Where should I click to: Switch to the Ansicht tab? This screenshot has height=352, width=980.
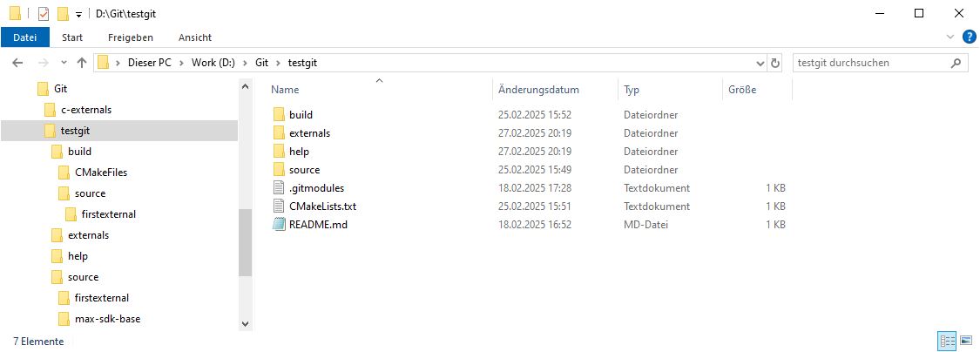pyautogui.click(x=195, y=37)
